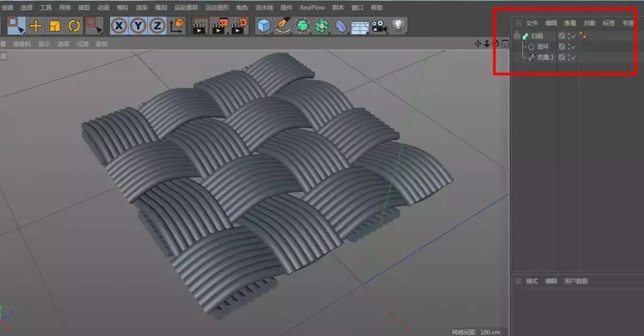Open 文件 menu in object manager

[x=531, y=23]
